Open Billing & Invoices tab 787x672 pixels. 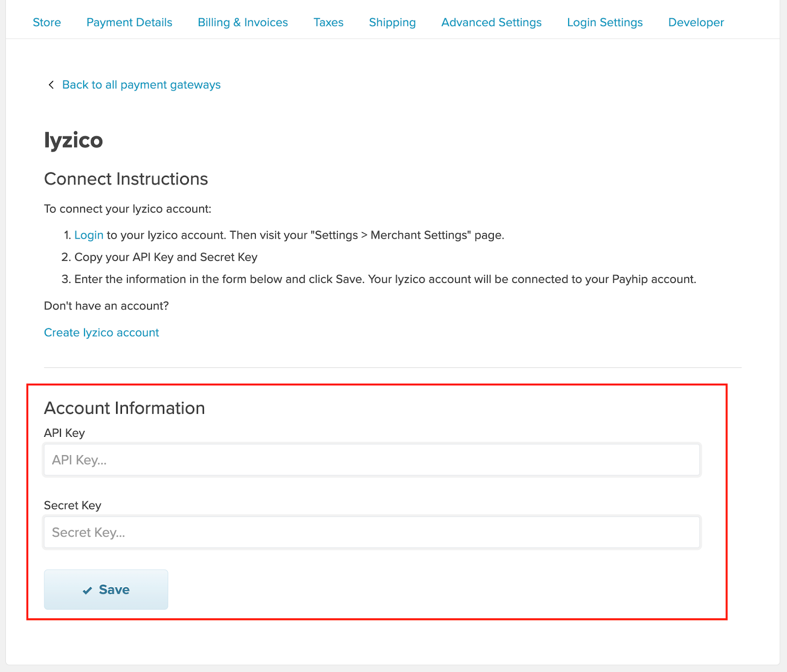(x=243, y=23)
